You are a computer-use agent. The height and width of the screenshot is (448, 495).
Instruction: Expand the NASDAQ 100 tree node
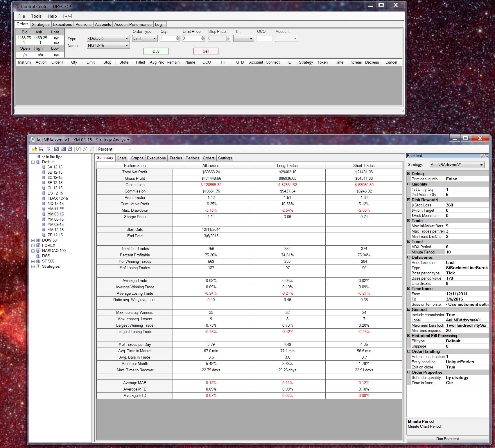[x=33, y=251]
